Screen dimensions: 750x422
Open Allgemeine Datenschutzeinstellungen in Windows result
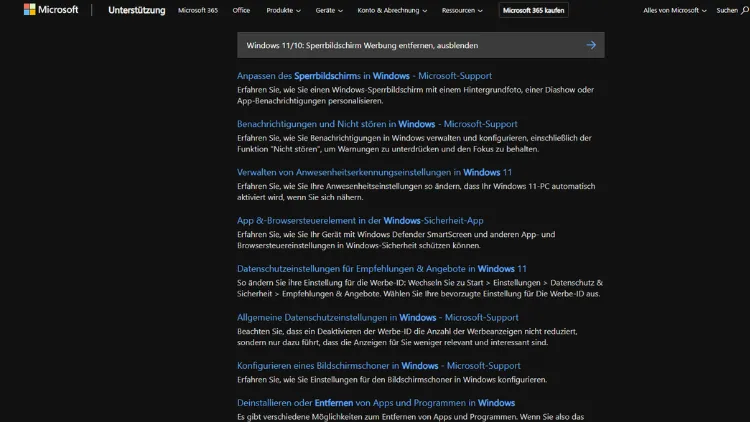click(377, 317)
